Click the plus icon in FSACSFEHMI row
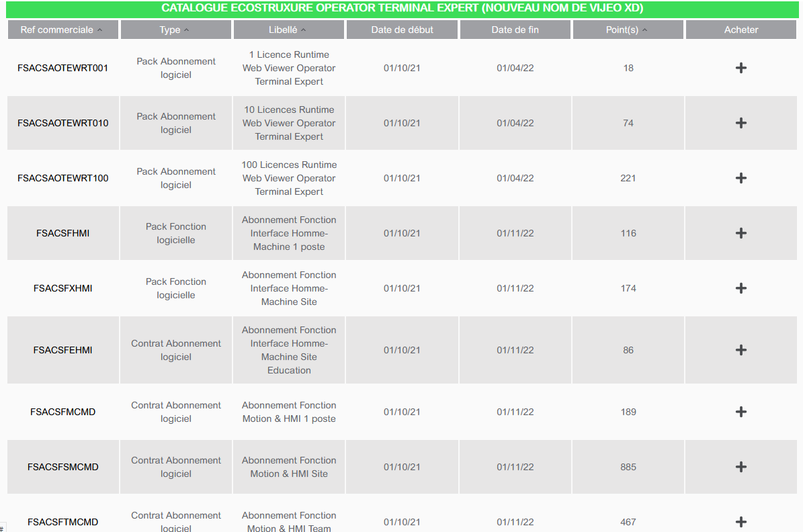The image size is (803, 532). point(741,350)
